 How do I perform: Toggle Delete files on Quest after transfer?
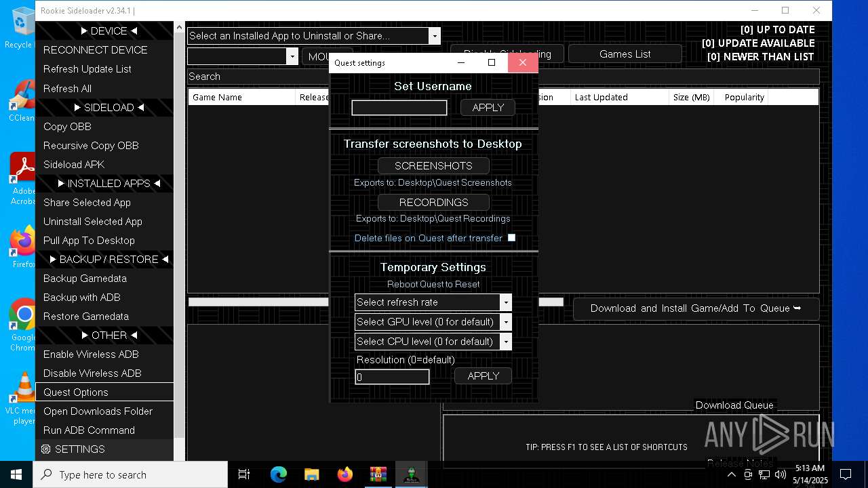511,238
